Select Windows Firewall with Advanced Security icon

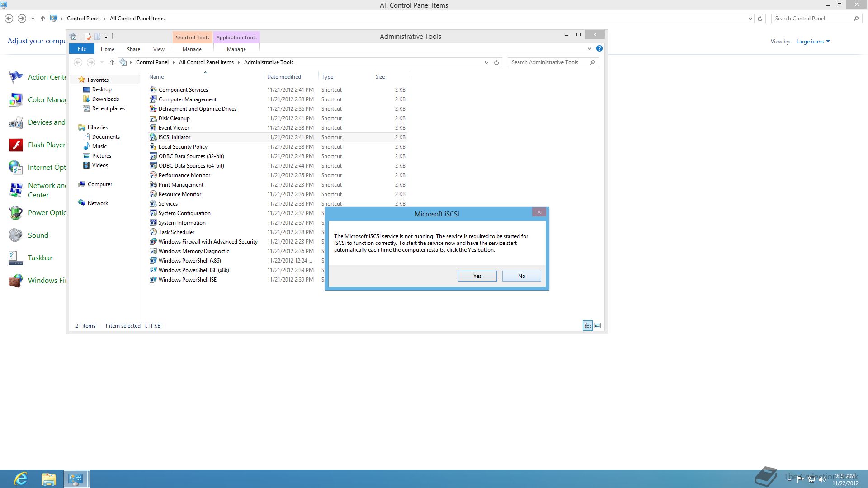coord(153,242)
